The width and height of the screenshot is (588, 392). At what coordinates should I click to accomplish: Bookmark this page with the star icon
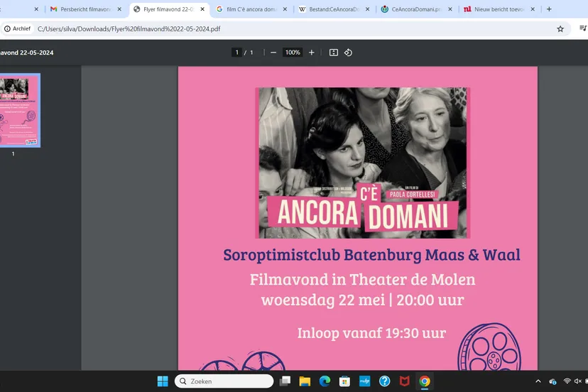[x=560, y=29]
